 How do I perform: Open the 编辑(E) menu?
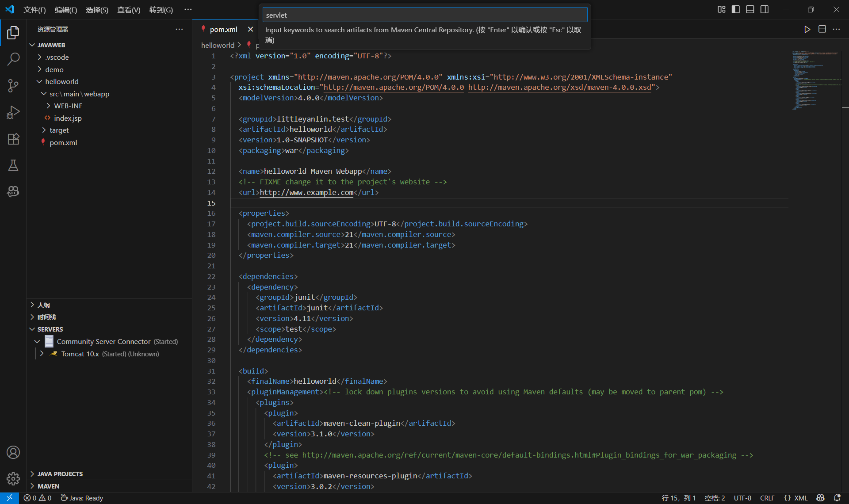pos(65,10)
